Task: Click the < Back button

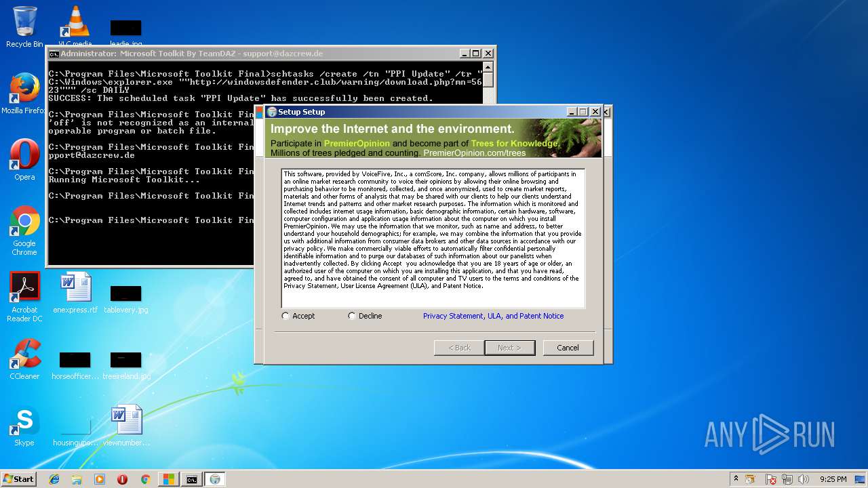Action: point(459,348)
